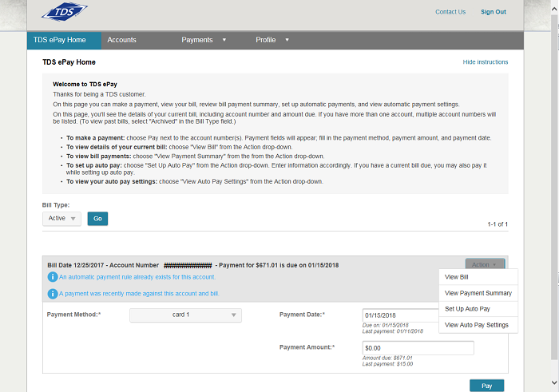This screenshot has height=392, width=559.
Task: Choose View Payment Summary from Action menu
Action: coord(478,293)
